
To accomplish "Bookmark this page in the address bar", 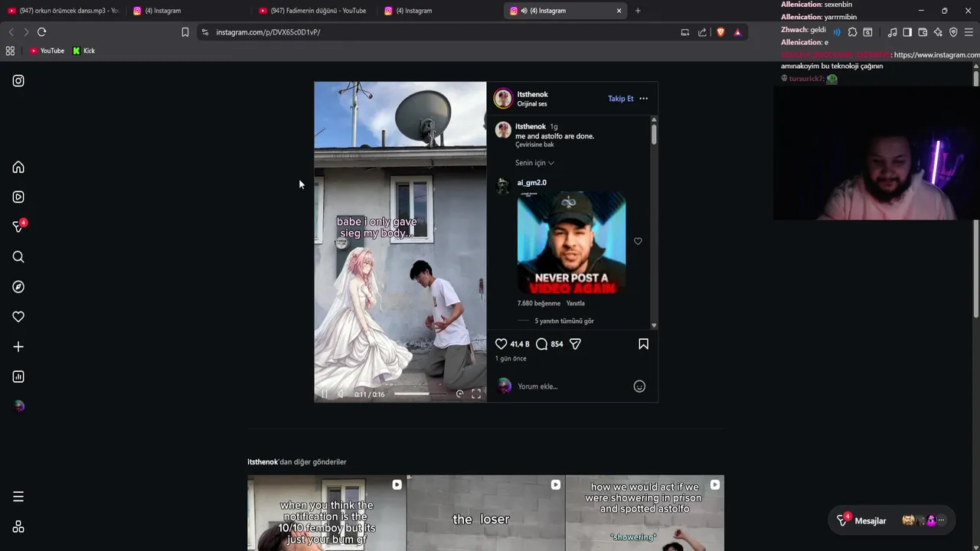I will 185,32.
